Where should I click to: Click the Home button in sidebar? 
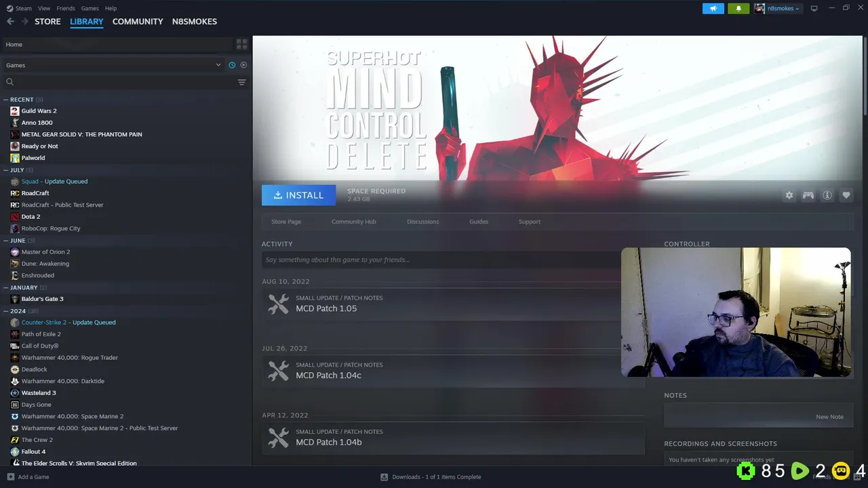point(117,45)
